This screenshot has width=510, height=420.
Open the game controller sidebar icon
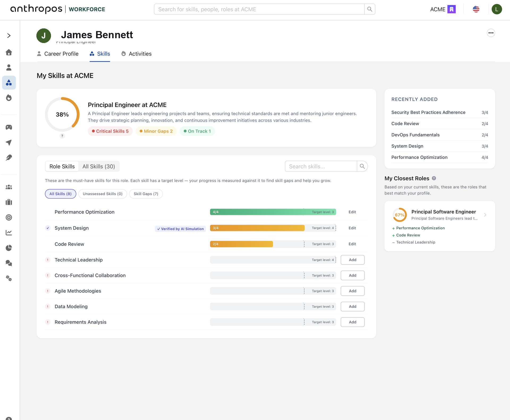click(9, 127)
